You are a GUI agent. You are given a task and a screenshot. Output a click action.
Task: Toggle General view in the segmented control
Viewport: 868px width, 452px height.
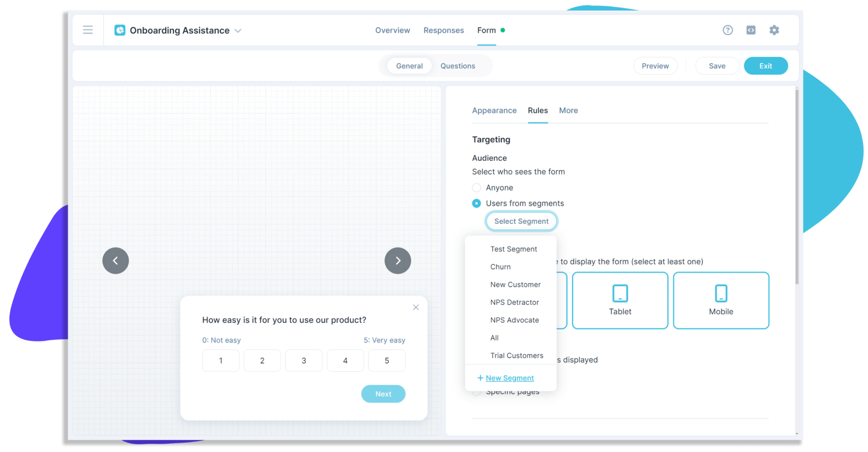point(409,66)
